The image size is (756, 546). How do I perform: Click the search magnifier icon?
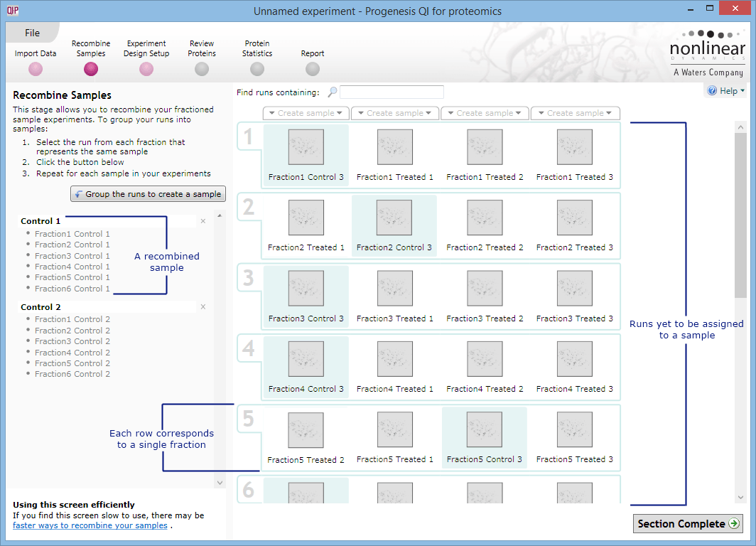click(x=333, y=92)
